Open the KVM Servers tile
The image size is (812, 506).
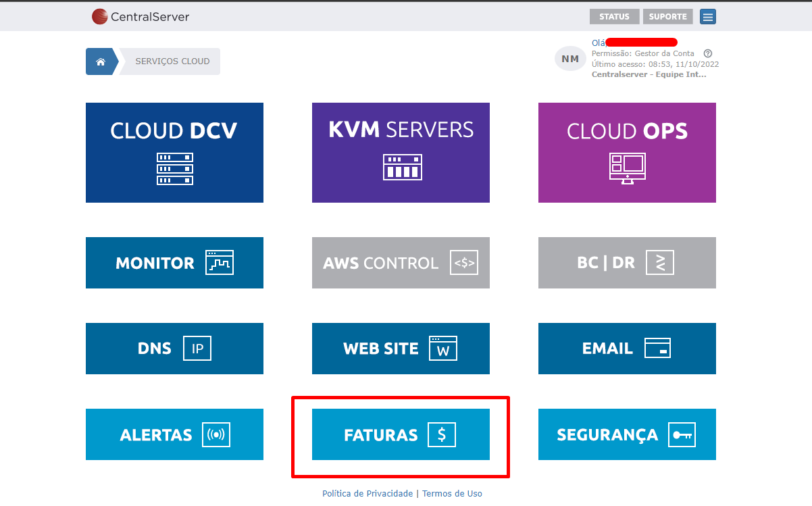pyautogui.click(x=401, y=153)
